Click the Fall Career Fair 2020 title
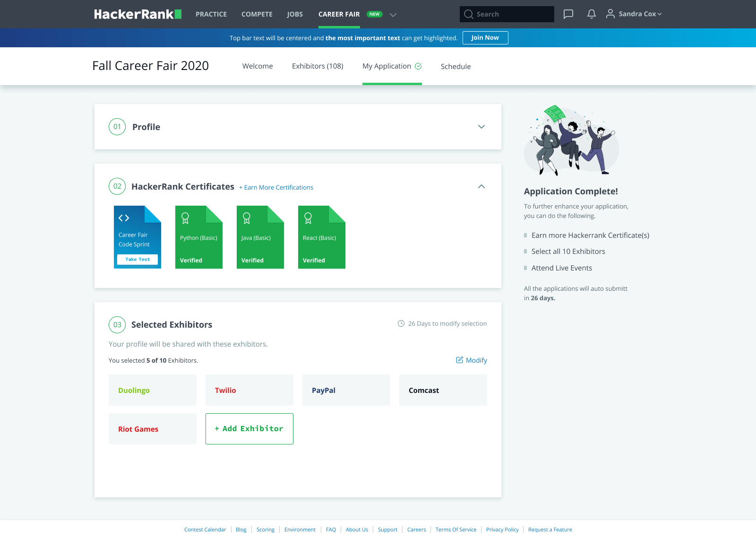Screen dimensions: 756x539 pos(150,66)
